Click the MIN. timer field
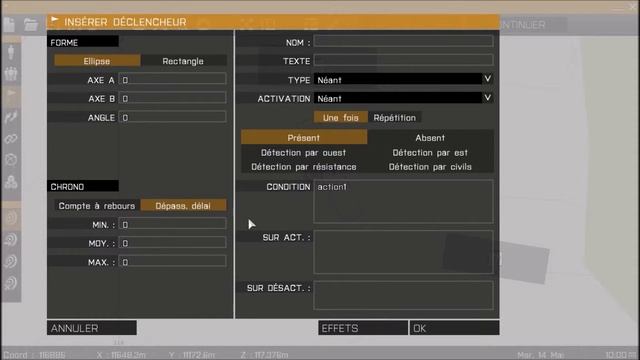640x360 pixels. pyautogui.click(x=172, y=224)
